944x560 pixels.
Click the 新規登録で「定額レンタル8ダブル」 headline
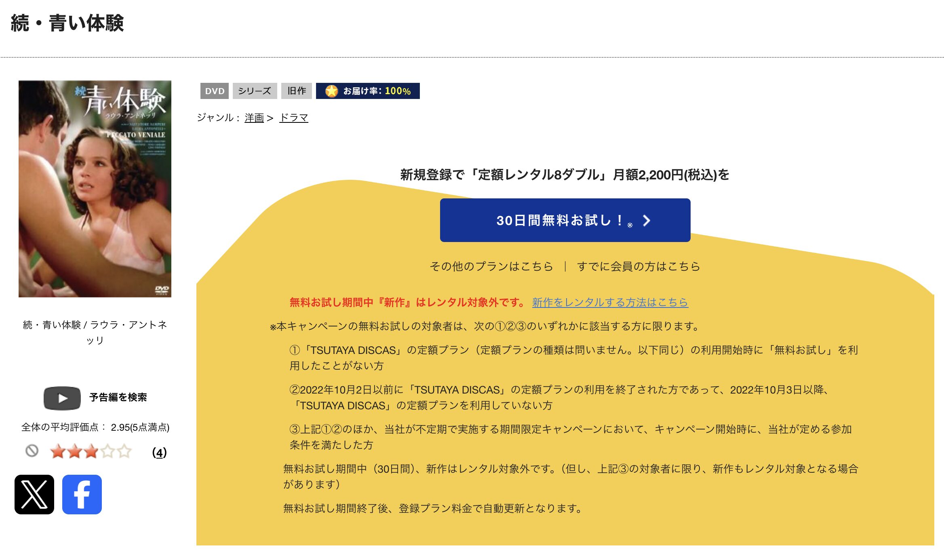[x=565, y=175]
